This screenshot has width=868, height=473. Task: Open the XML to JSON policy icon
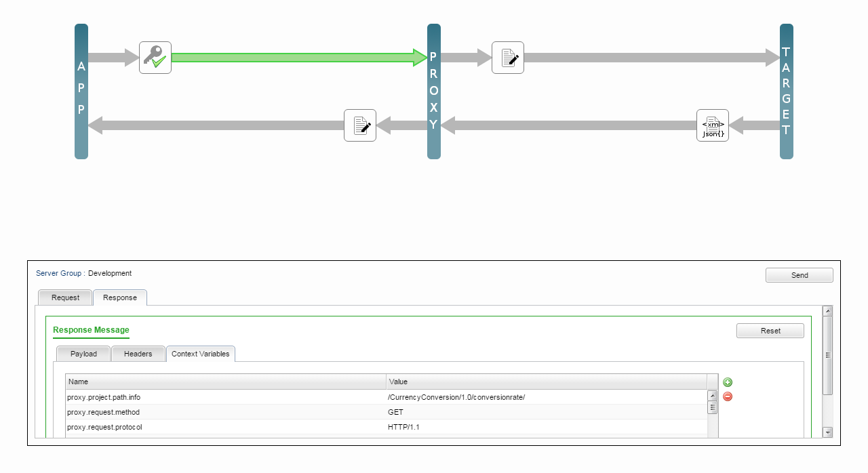point(713,125)
